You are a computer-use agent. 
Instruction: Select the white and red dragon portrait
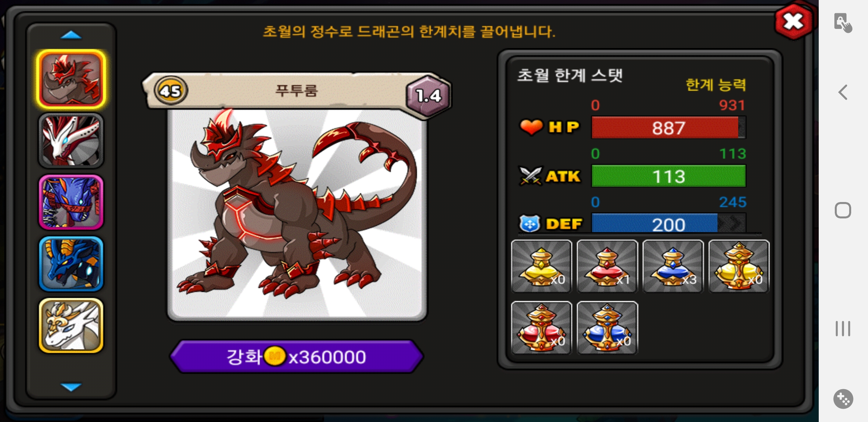[71, 141]
